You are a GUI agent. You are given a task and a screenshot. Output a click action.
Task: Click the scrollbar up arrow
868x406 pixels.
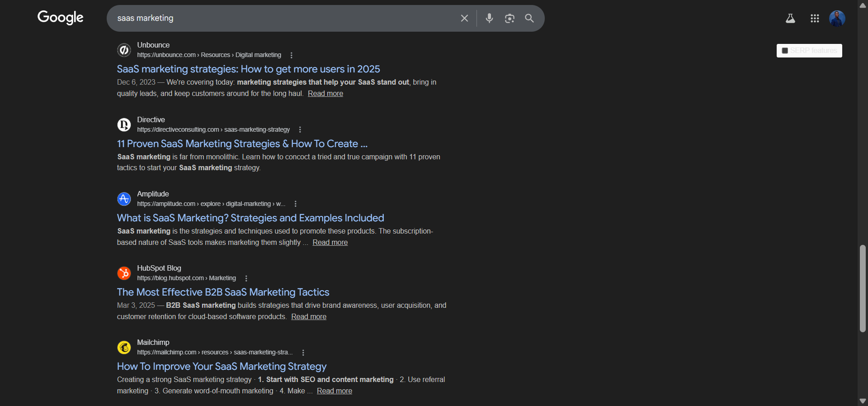pyautogui.click(x=863, y=5)
